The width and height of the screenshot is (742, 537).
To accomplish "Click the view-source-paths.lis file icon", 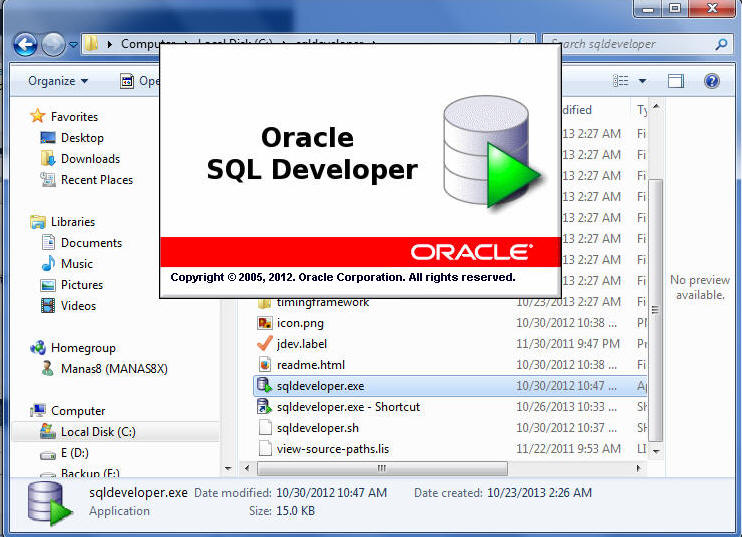I will [x=265, y=449].
